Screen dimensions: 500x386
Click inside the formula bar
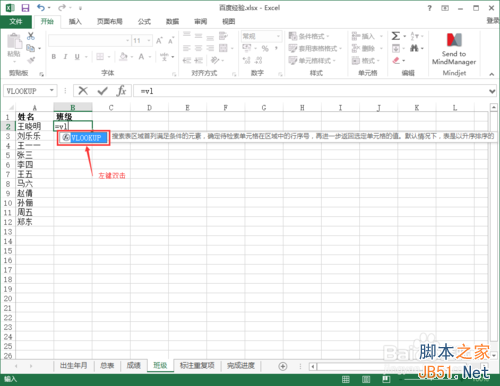pos(310,91)
